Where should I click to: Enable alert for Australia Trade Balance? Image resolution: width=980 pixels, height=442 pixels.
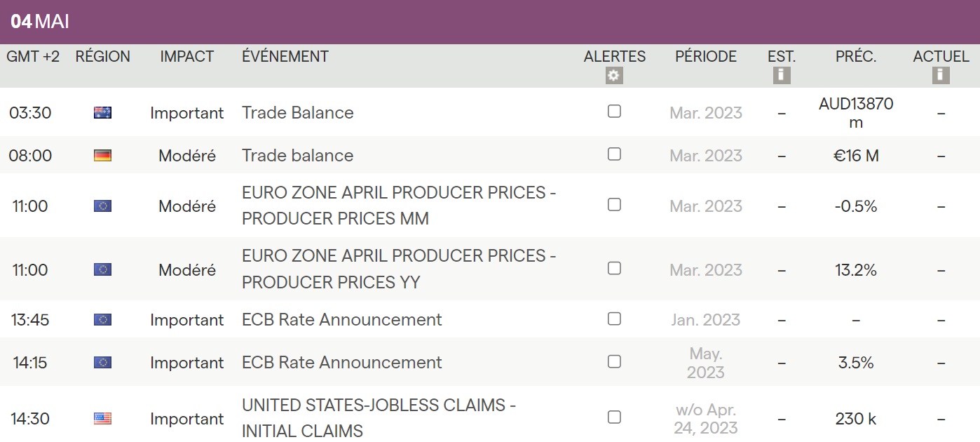tap(614, 111)
